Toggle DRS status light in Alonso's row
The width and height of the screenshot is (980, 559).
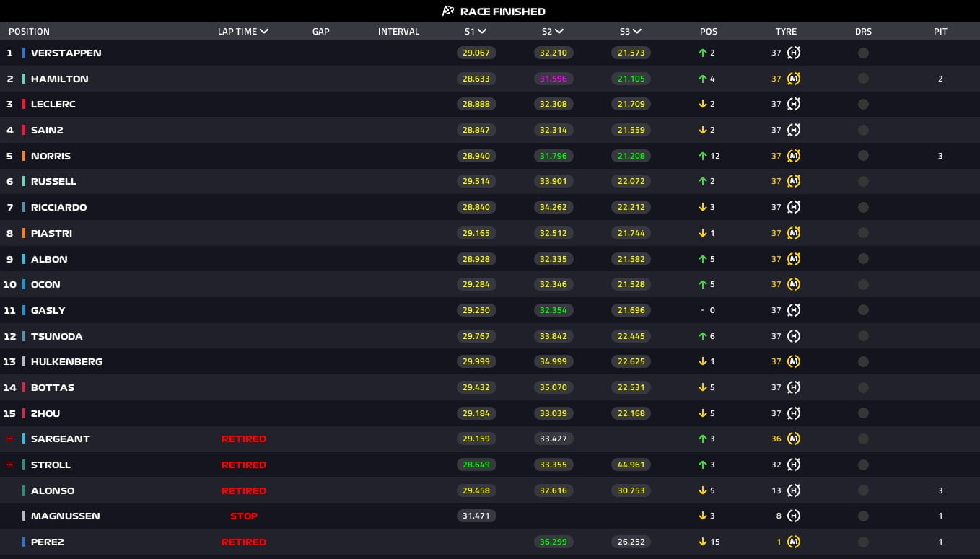tap(863, 490)
